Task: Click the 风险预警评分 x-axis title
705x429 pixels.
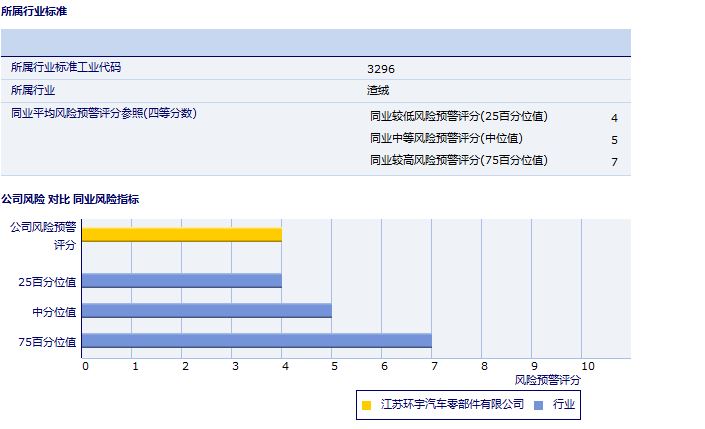Action: point(548,380)
